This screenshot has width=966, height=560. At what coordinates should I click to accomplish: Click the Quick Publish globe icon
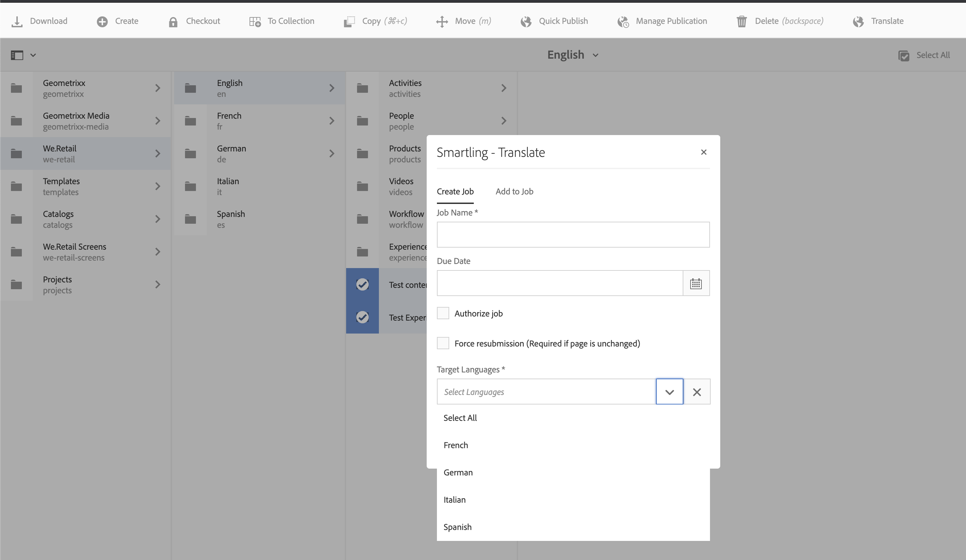[526, 22]
